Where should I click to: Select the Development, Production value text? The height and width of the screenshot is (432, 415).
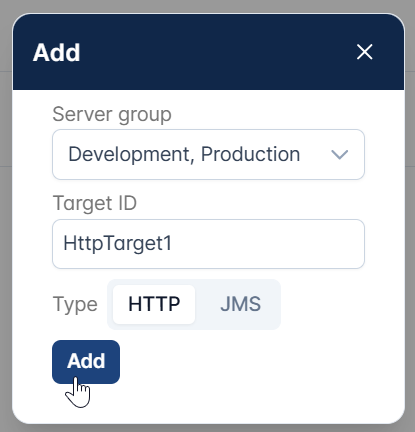184,154
